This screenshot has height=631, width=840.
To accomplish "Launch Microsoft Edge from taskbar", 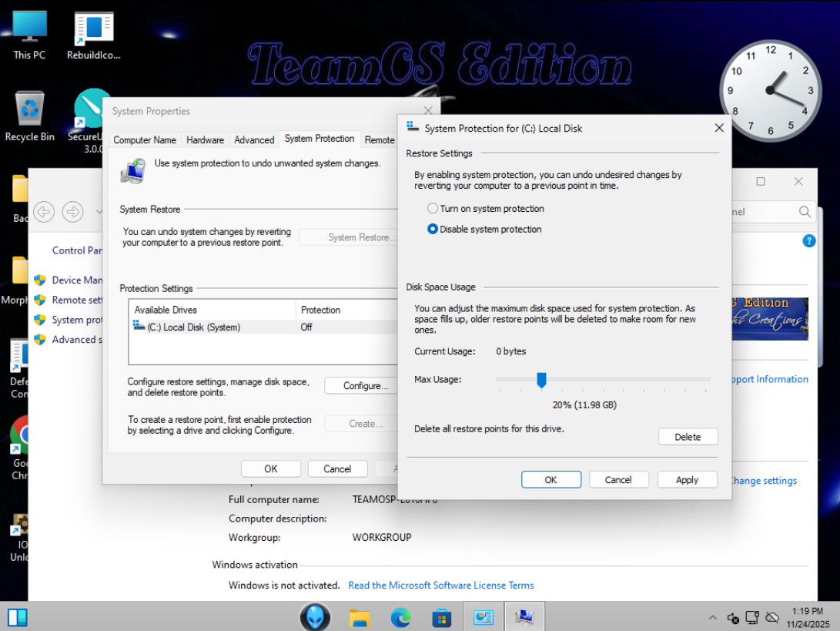I will (400, 618).
